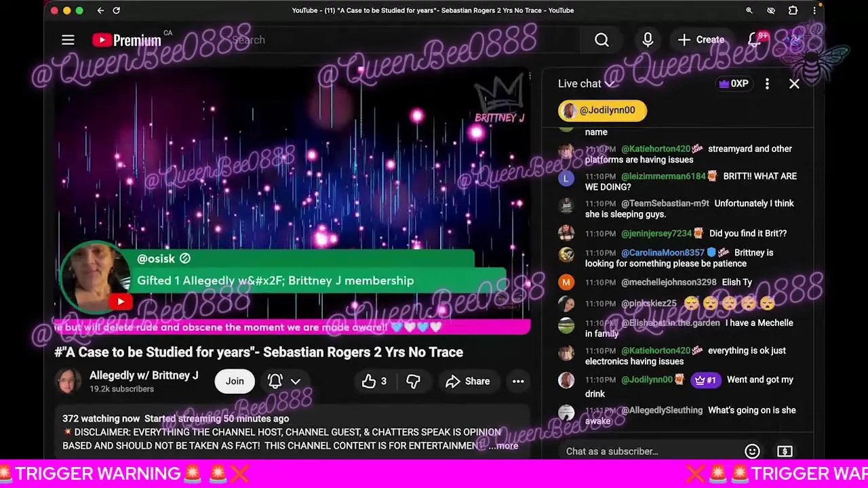Click '19.2k subscribers' text
This screenshot has height=488, width=868.
[x=121, y=389]
